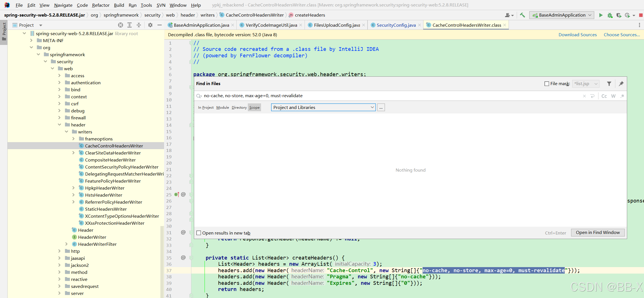
Task: Open editor tabs more options menu
Action: click(640, 25)
